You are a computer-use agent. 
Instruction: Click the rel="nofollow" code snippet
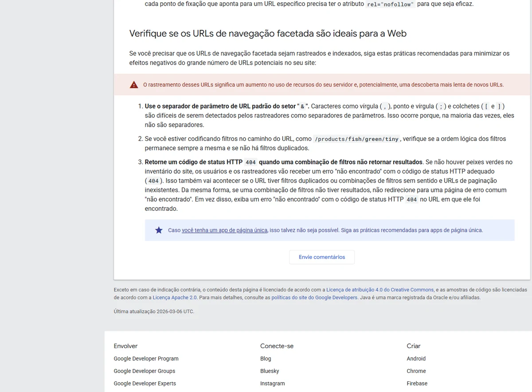391,4
